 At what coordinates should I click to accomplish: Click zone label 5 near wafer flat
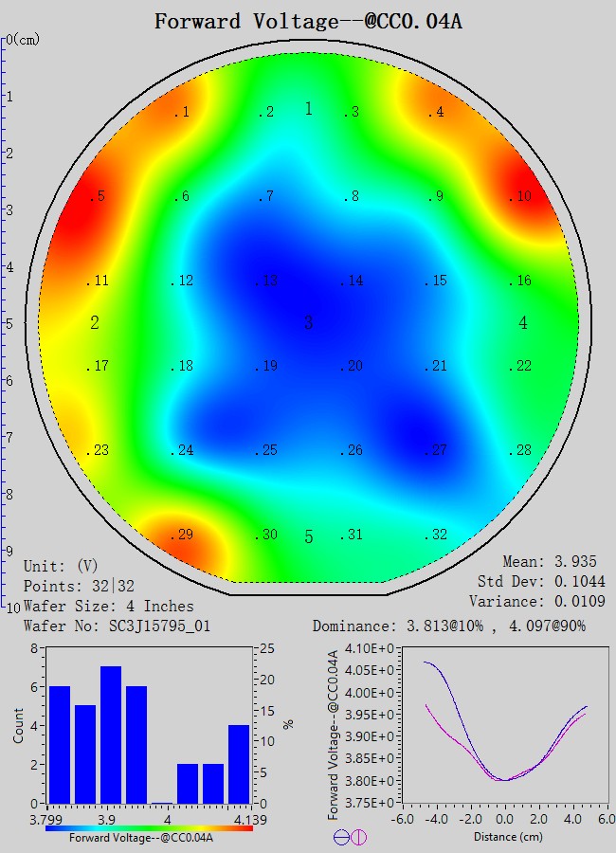(308, 538)
